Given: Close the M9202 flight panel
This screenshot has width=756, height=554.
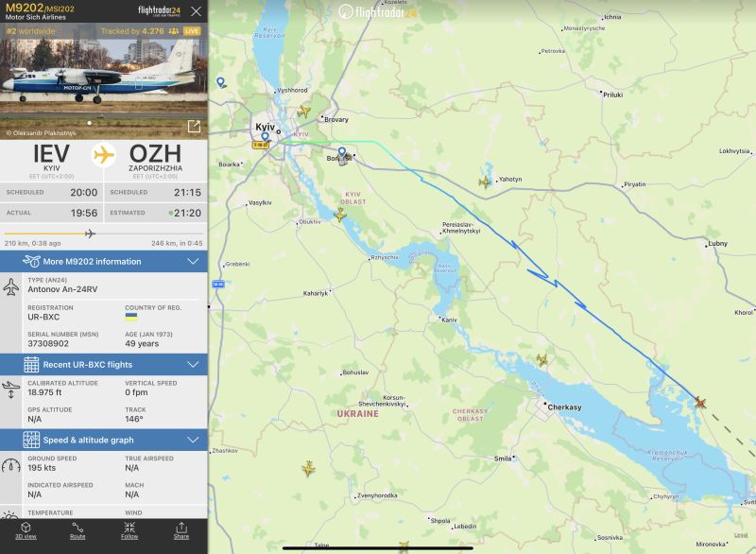Looking at the screenshot, I should 196,11.
